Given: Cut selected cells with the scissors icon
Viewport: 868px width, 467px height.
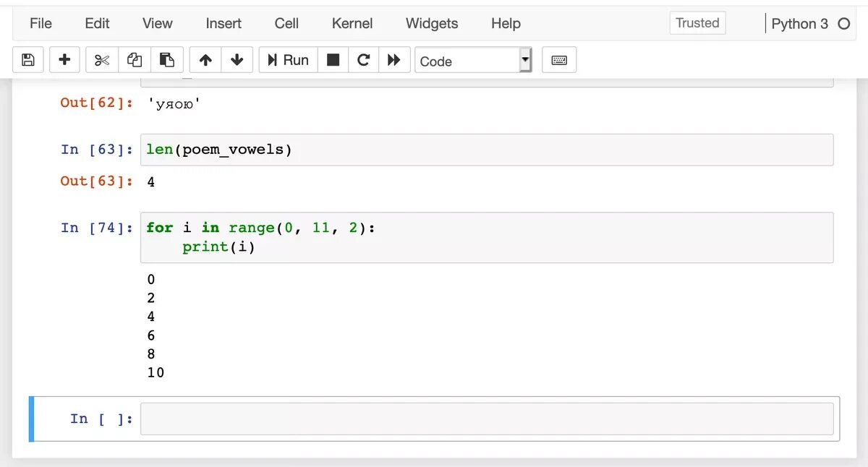Looking at the screenshot, I should (x=102, y=60).
